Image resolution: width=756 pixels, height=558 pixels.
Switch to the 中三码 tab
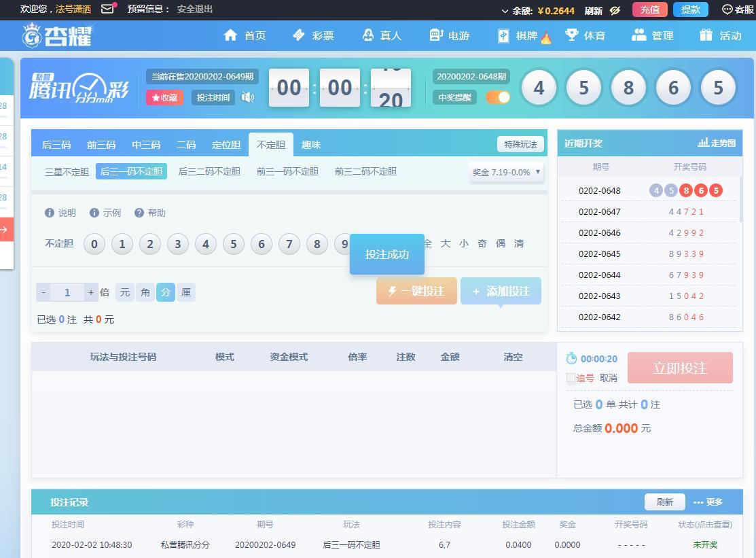(x=145, y=145)
